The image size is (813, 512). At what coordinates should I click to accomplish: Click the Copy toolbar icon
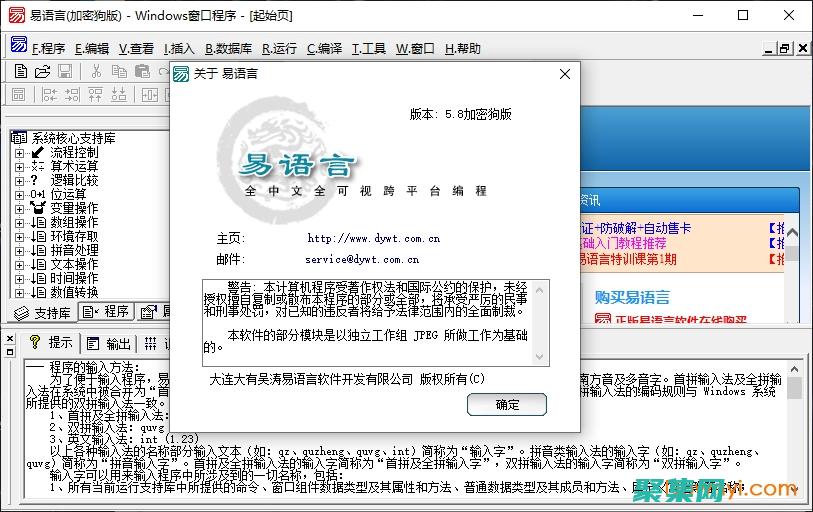pyautogui.click(x=119, y=71)
